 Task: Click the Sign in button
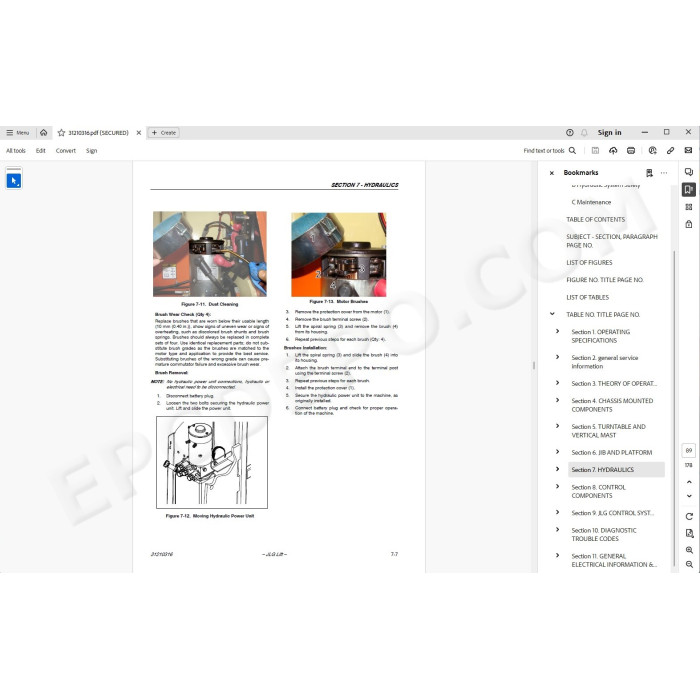click(609, 133)
